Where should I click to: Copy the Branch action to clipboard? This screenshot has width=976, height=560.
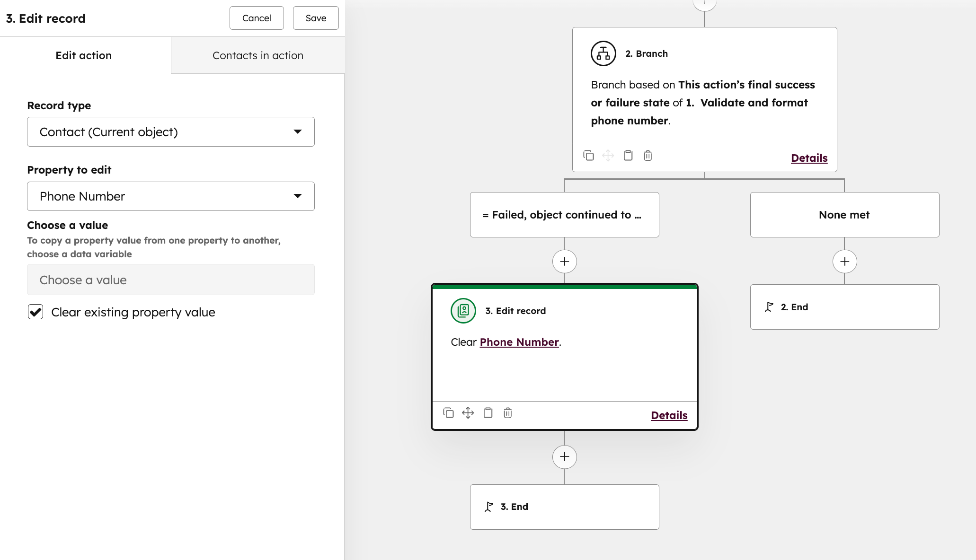[x=628, y=156]
